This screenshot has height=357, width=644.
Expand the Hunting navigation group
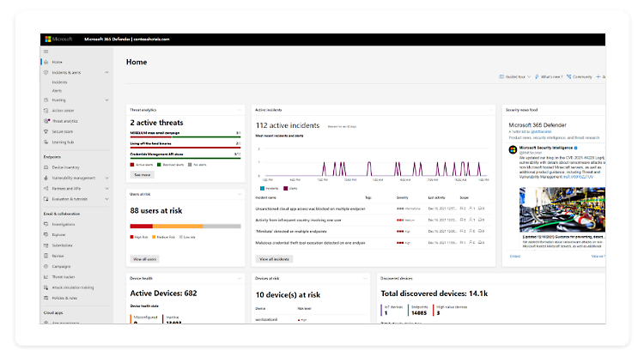[x=106, y=100]
